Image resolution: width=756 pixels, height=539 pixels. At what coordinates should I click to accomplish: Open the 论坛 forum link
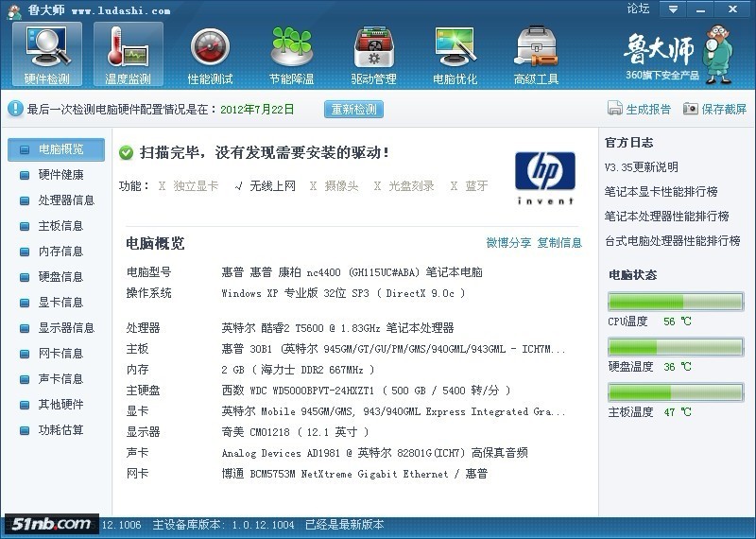tap(638, 9)
